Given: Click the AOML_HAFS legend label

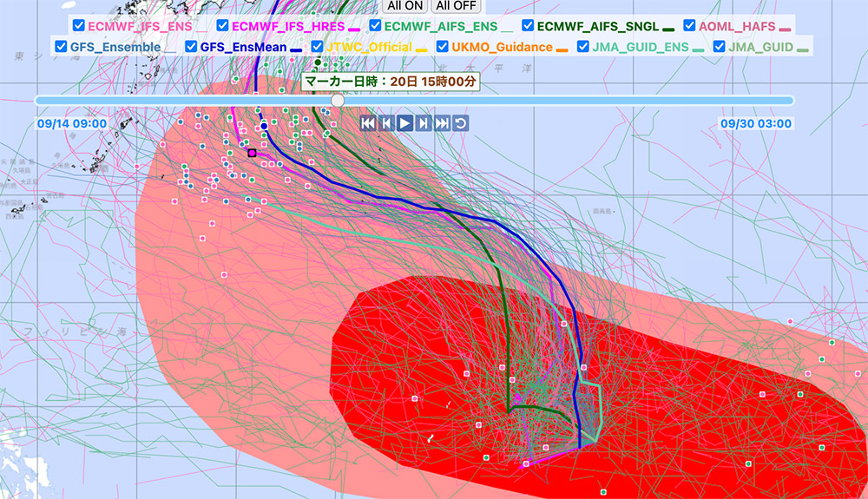Looking at the screenshot, I should point(737,26).
